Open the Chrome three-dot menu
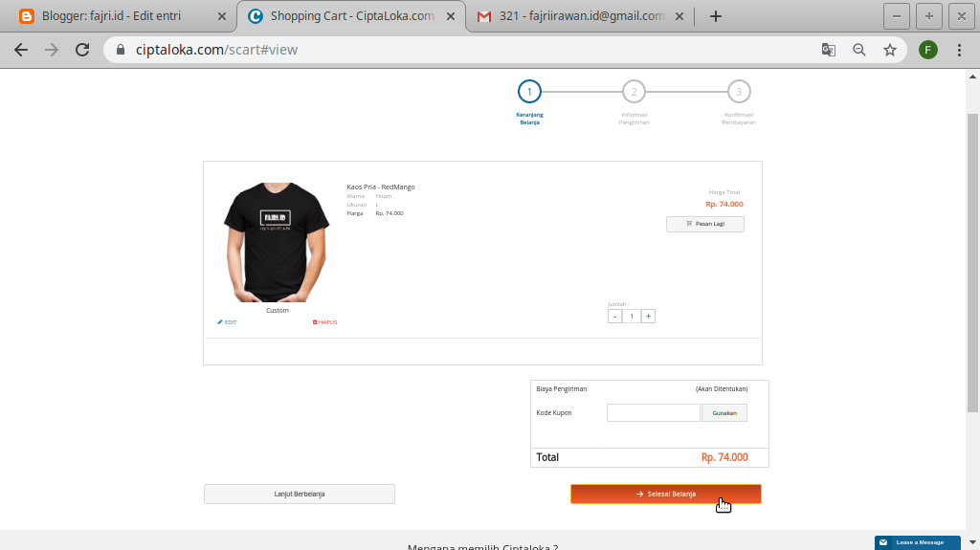The image size is (980, 550). (959, 50)
